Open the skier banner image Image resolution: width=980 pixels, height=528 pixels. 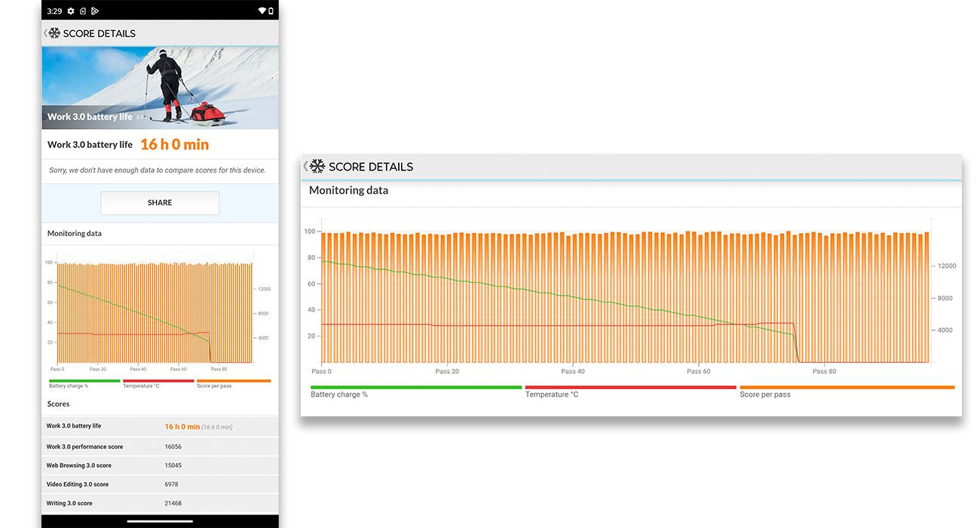[160, 87]
